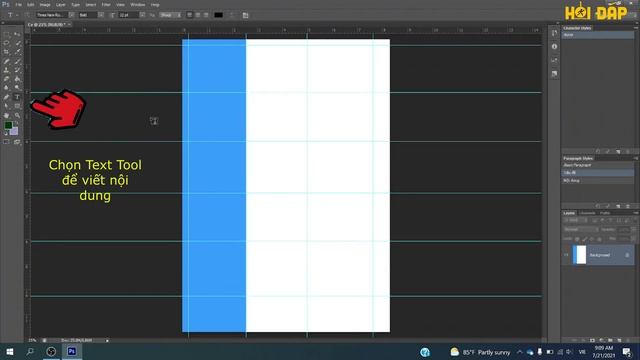The image size is (640, 360).
Task: Switch to the Paths tab
Action: (x=605, y=213)
